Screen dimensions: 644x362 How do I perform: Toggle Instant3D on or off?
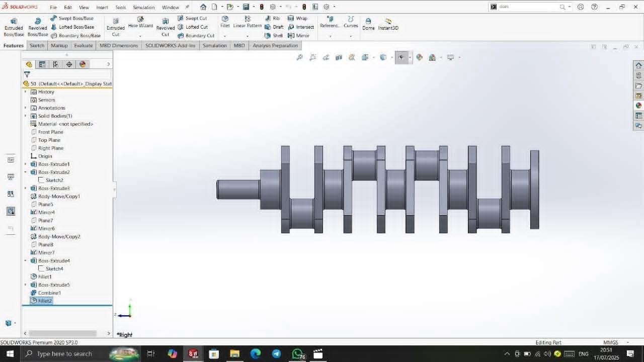tap(388, 24)
